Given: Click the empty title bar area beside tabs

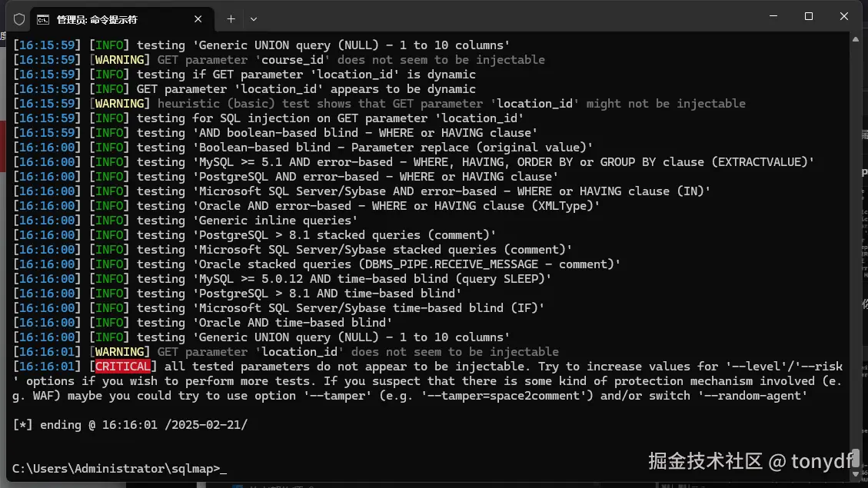Looking at the screenshot, I should click(498, 18).
